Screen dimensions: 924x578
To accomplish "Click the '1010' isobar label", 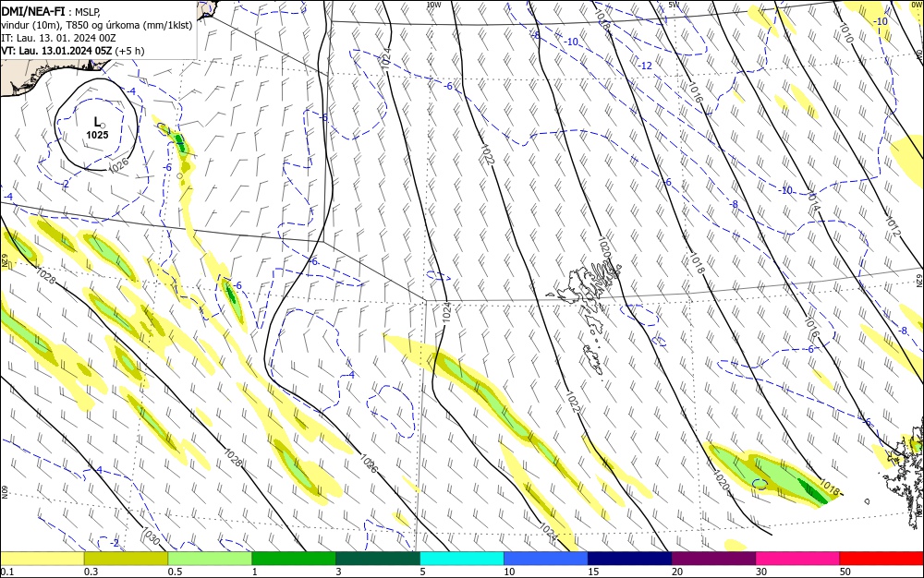I will (x=845, y=32).
